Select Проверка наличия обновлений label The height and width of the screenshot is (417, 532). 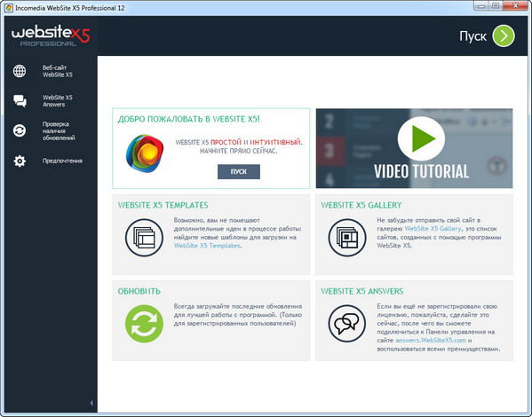tap(59, 130)
